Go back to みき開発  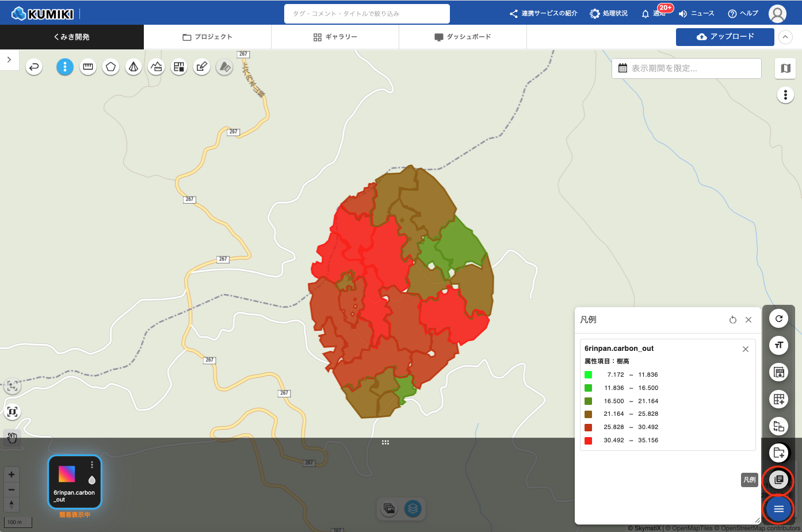click(x=71, y=37)
